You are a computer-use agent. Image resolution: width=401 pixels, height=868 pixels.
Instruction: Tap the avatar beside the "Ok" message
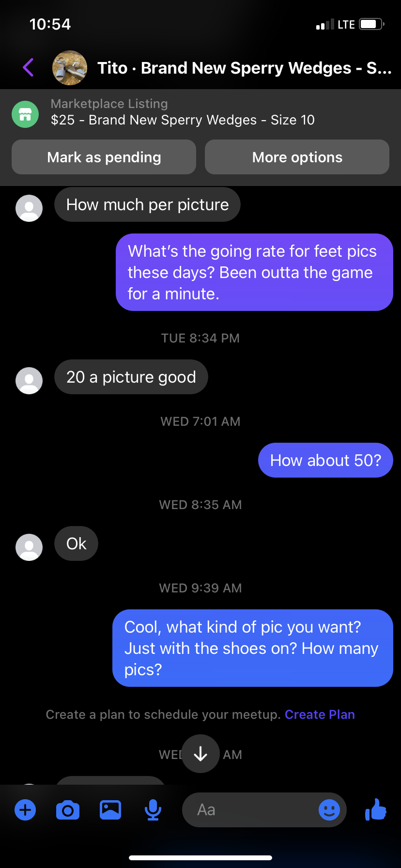pos(29,547)
